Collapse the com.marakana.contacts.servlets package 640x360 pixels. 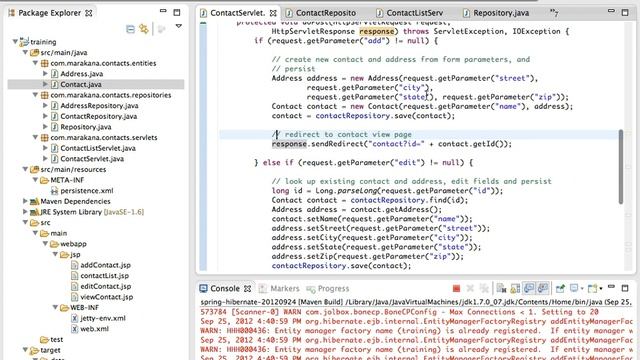36,137
